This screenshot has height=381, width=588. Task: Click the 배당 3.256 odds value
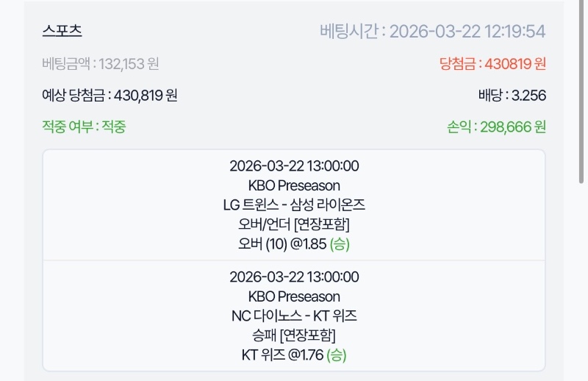pos(512,96)
